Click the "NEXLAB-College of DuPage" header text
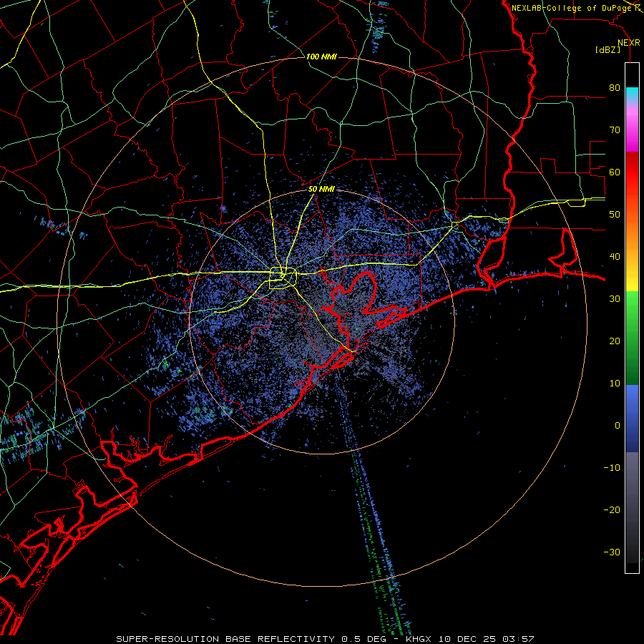644x644 pixels. coord(571,8)
